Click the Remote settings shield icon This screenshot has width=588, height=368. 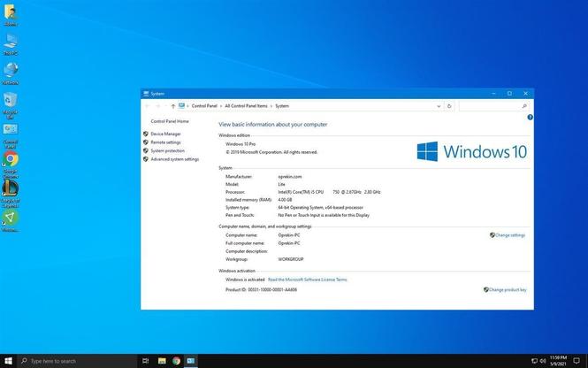146,142
